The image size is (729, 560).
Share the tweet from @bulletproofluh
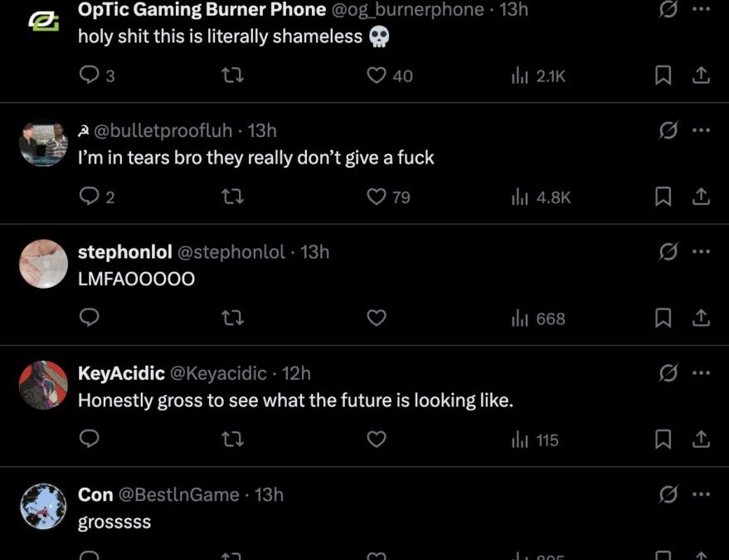(x=701, y=197)
